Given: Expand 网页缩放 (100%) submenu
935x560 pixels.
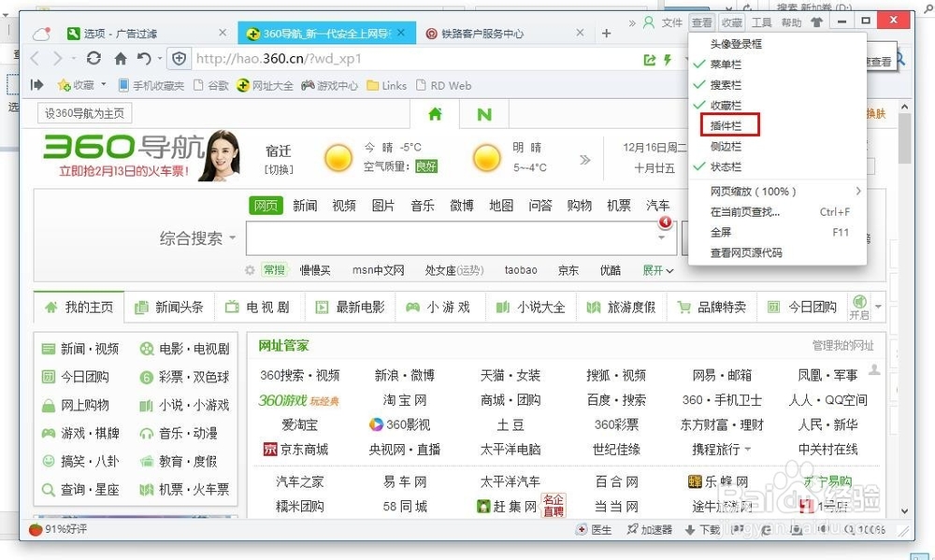Looking at the screenshot, I should coord(777,192).
